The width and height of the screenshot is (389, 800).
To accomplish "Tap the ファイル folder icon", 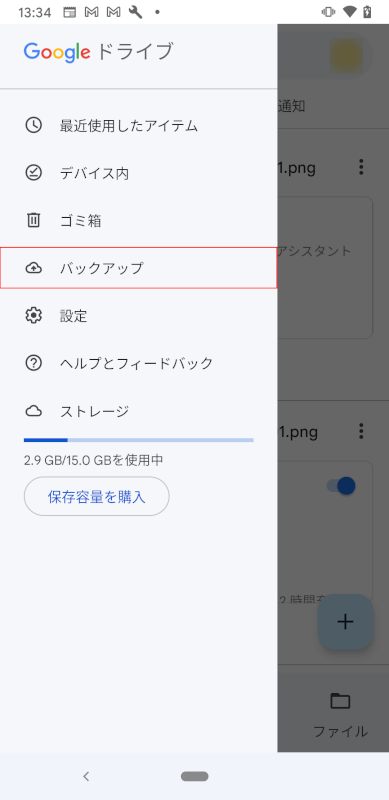I will coord(340,701).
